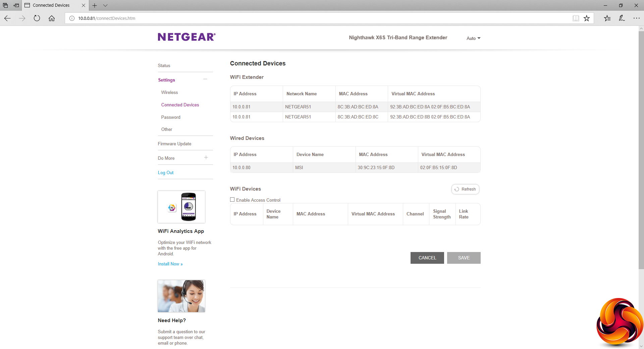The height and width of the screenshot is (349, 644).
Task: Click the browser Forward arrow
Action: pos(22,18)
